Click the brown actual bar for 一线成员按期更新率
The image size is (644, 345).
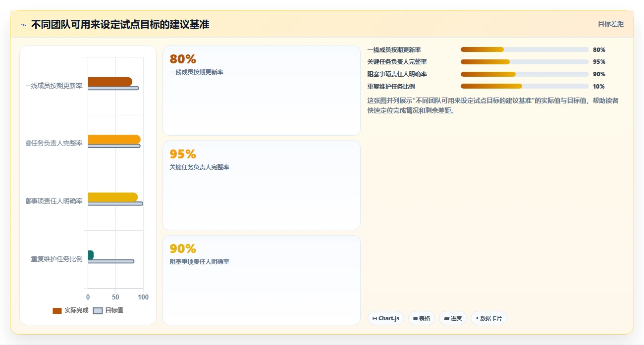click(110, 82)
